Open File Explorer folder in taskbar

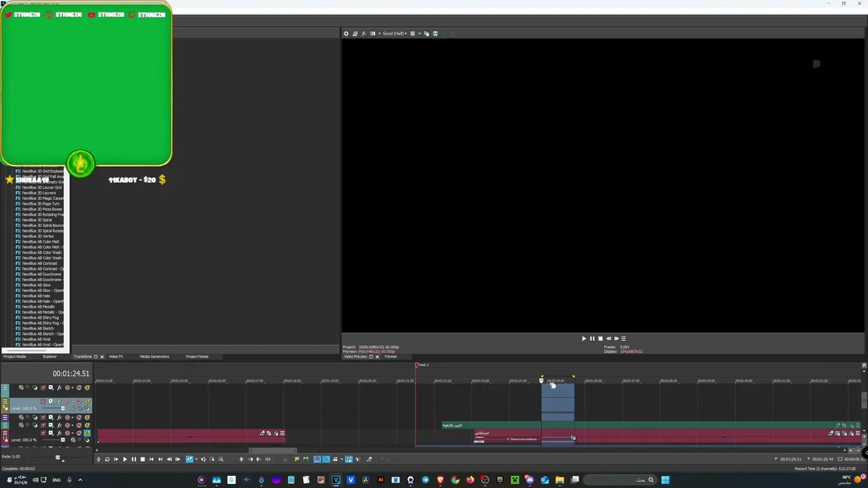tap(559, 480)
